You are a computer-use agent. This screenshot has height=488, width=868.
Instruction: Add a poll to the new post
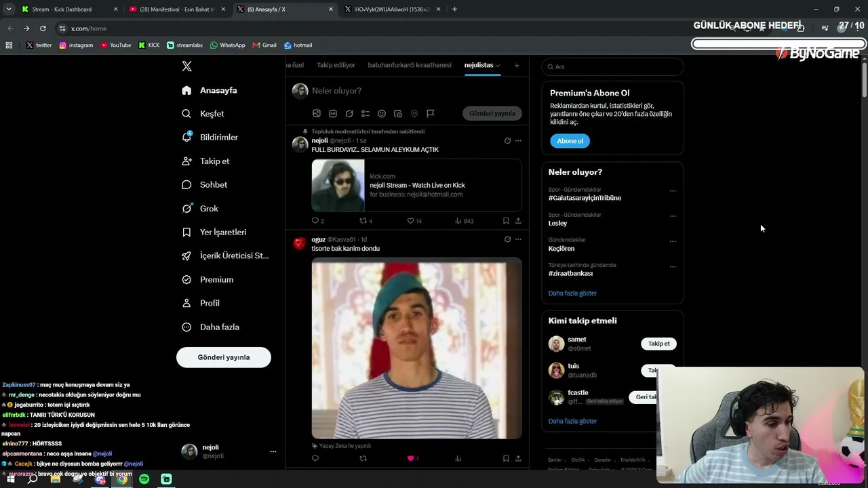(x=366, y=114)
